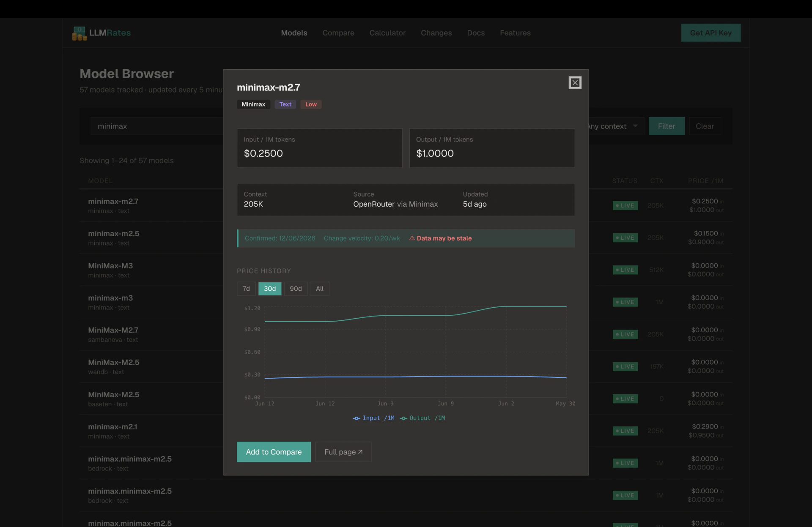Click the 197K context value
This screenshot has height=527, width=812.
coord(657,366)
